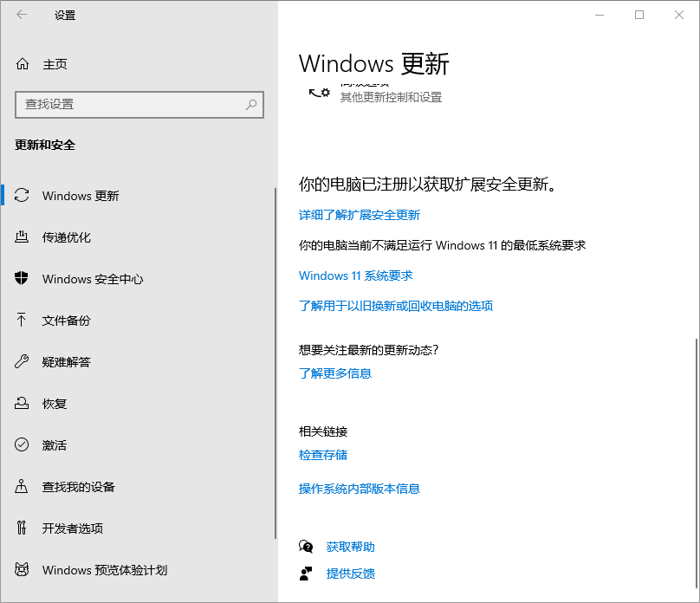Image resolution: width=700 pixels, height=603 pixels.
Task: Open 其他更新控制和设置 option
Action: pos(391,97)
